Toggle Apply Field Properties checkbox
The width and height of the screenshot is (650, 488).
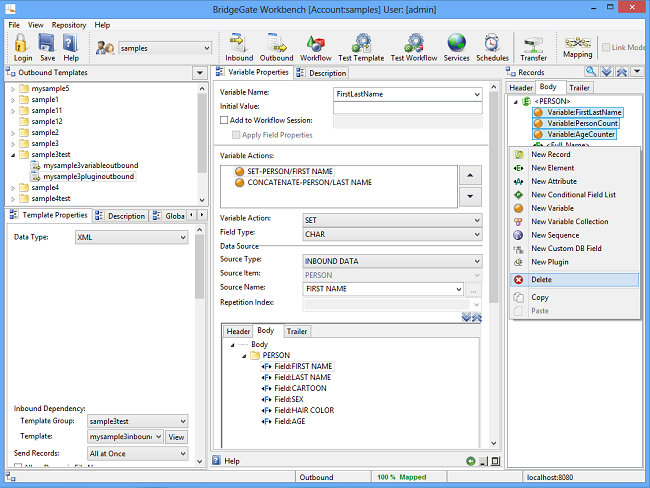point(236,135)
